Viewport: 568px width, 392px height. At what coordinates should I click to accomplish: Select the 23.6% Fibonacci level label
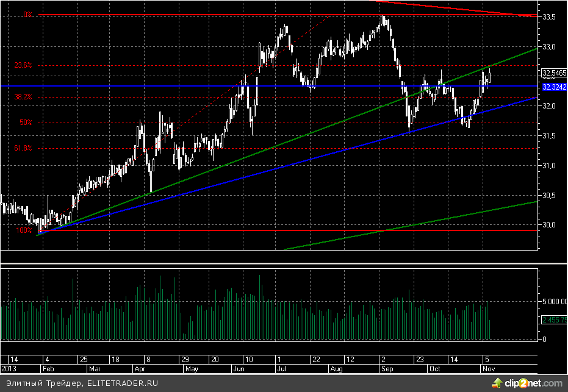23,65
